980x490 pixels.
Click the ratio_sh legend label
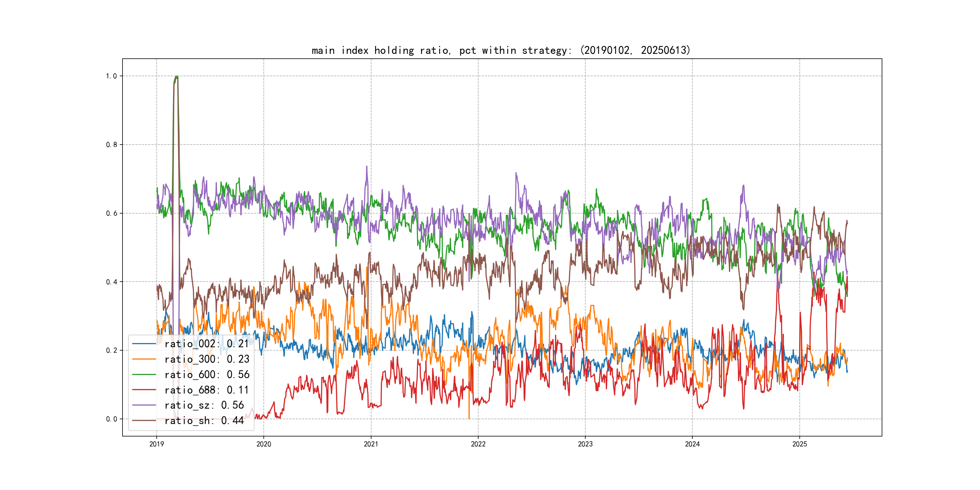pos(204,421)
